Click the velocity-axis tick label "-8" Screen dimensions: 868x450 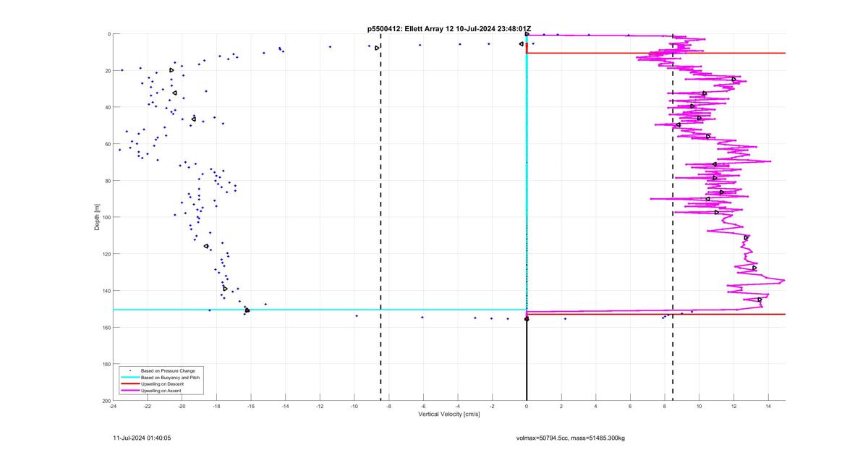click(x=388, y=407)
